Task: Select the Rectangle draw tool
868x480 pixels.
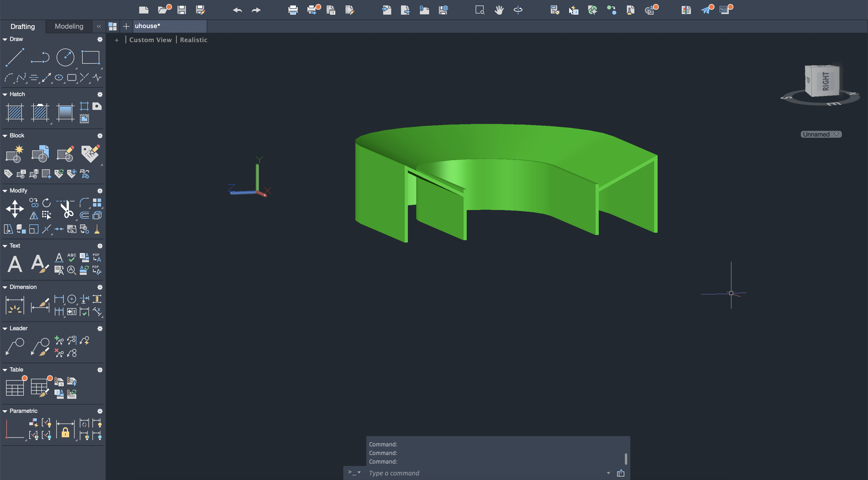Action: [x=90, y=57]
